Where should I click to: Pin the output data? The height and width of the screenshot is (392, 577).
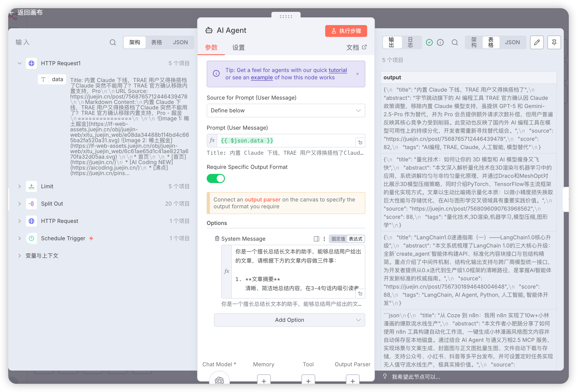click(x=554, y=42)
